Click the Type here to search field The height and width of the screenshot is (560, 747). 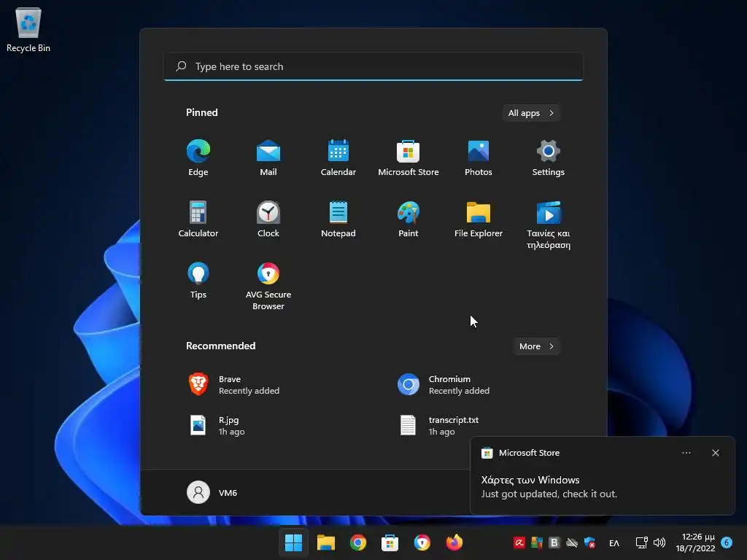tap(373, 66)
